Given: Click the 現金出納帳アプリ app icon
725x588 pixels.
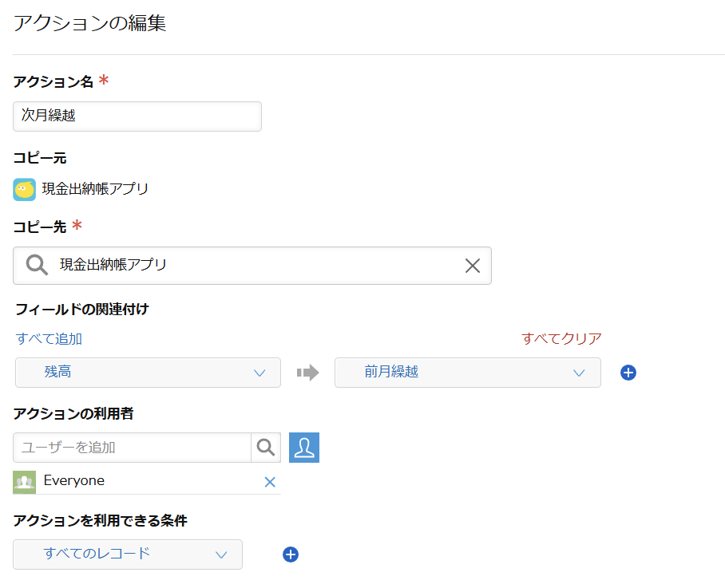Looking at the screenshot, I should pyautogui.click(x=24, y=190).
